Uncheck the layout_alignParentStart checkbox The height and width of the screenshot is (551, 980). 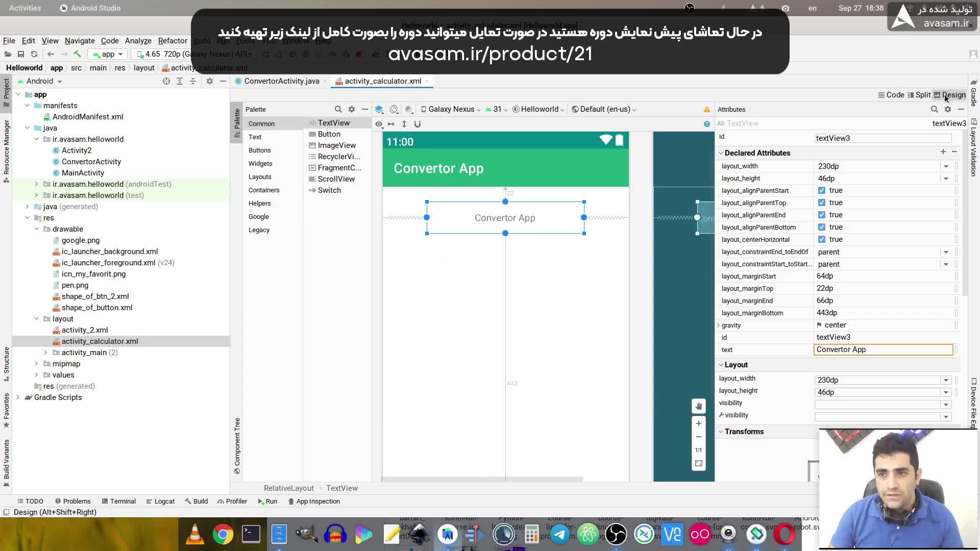tap(821, 190)
